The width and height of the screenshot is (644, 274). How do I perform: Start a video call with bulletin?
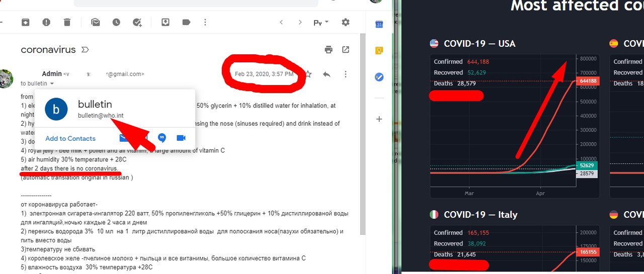coord(181,138)
